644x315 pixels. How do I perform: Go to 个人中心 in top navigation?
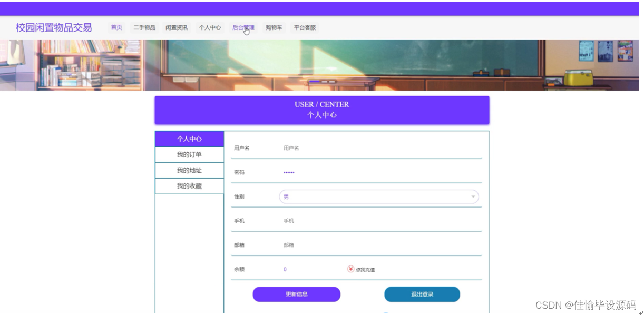click(210, 27)
